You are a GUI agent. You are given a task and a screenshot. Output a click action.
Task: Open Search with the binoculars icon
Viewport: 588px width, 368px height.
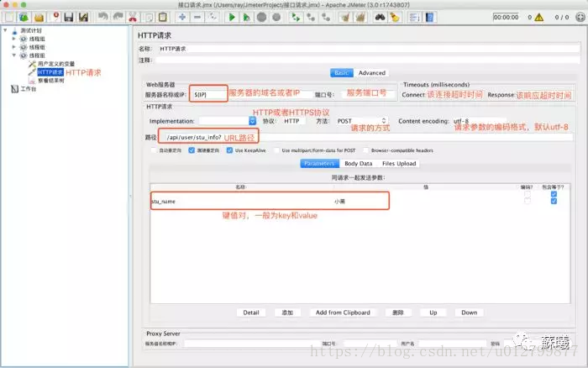click(380, 18)
